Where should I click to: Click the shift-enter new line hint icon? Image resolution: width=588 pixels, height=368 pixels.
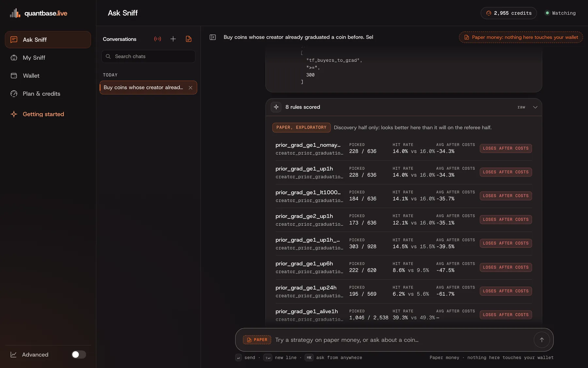click(268, 358)
